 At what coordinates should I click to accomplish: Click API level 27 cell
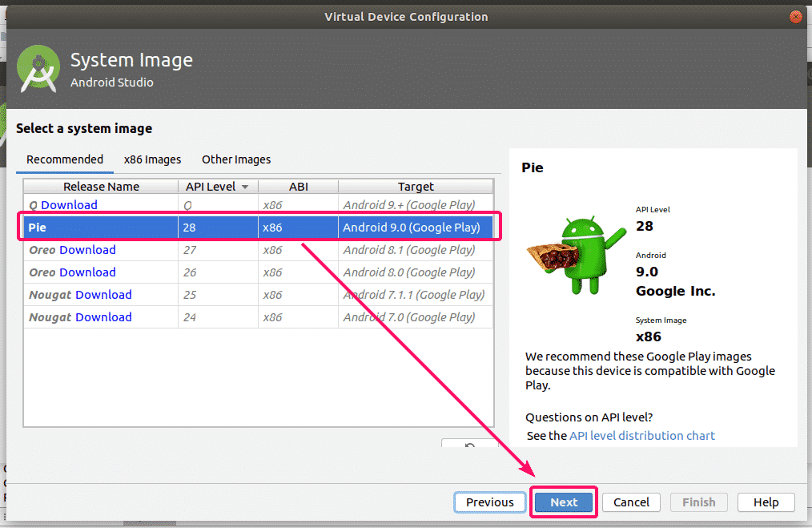pos(218,250)
